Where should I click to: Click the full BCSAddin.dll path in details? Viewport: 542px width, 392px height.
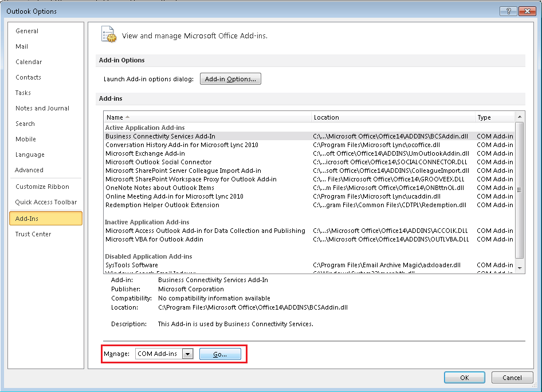253,307
